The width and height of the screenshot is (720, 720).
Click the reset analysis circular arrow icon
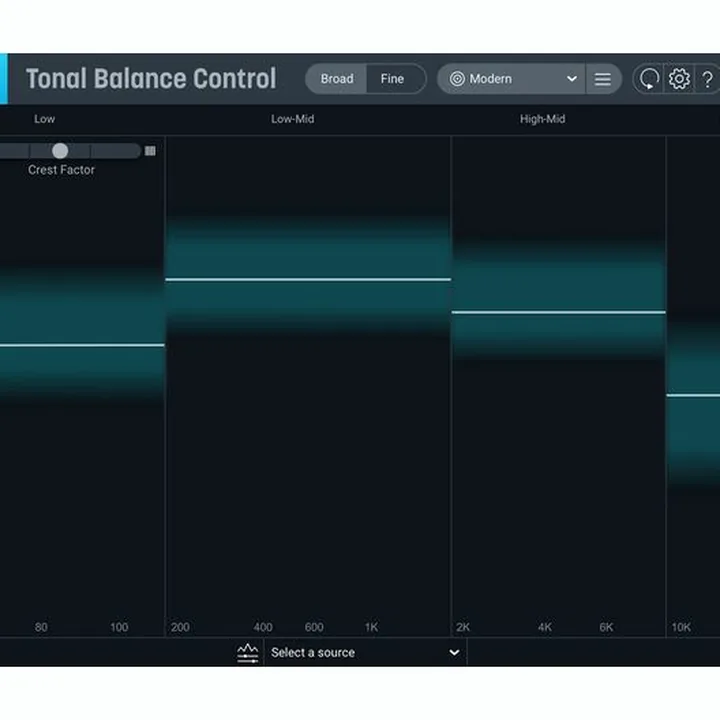click(649, 79)
